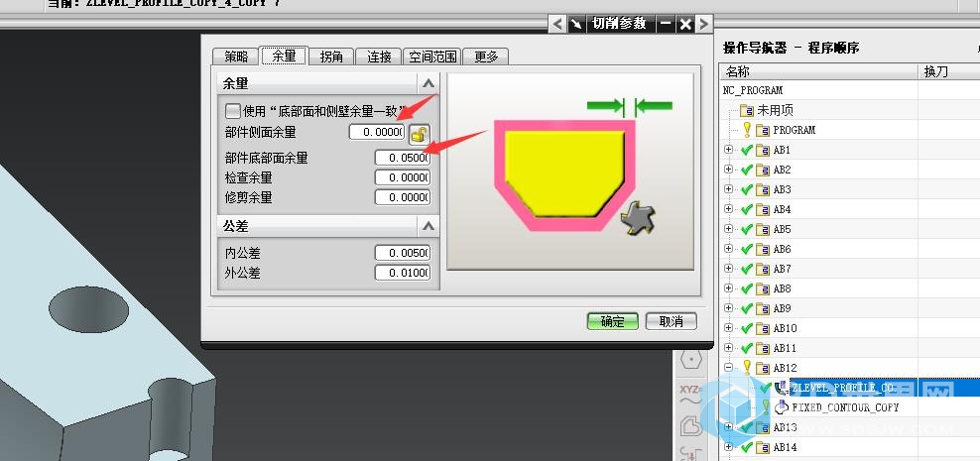Click the hexagon tool icon in vertical toolbar
Screen dimensions: 980x461
point(690,359)
